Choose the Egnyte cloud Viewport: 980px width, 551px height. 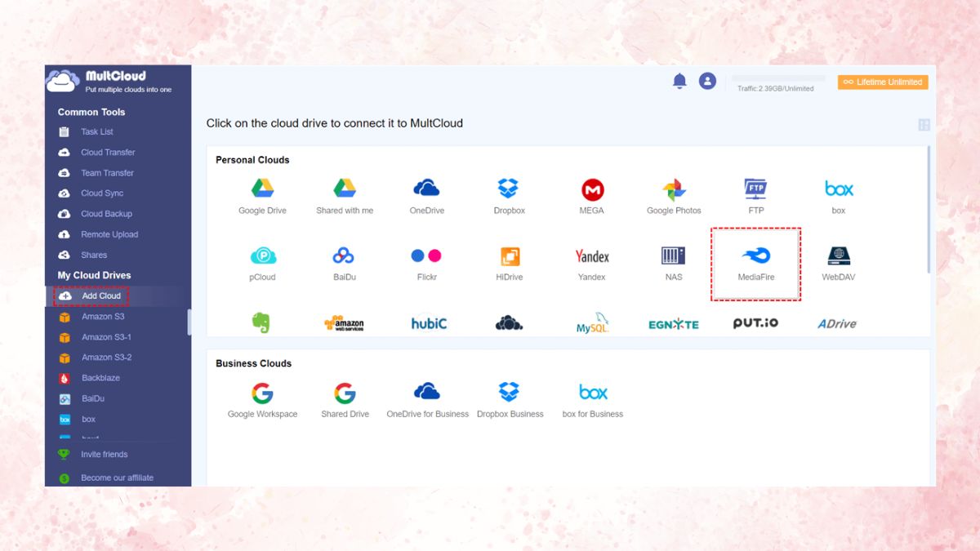(x=674, y=324)
